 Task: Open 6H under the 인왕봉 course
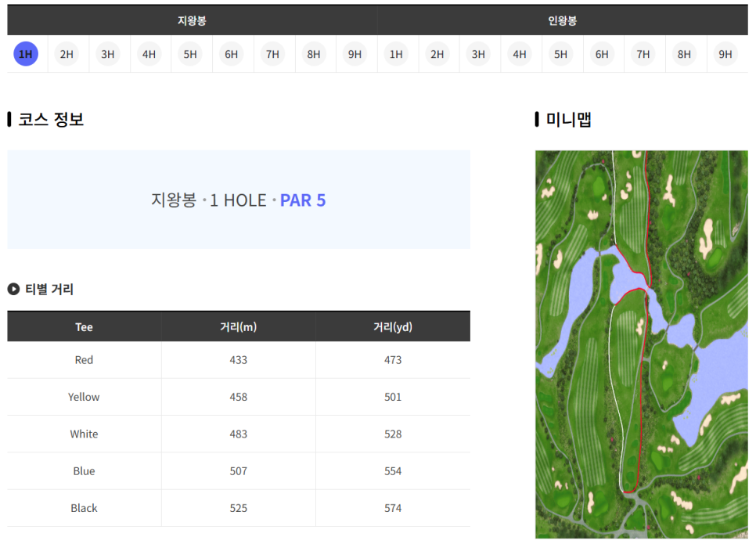coord(602,54)
